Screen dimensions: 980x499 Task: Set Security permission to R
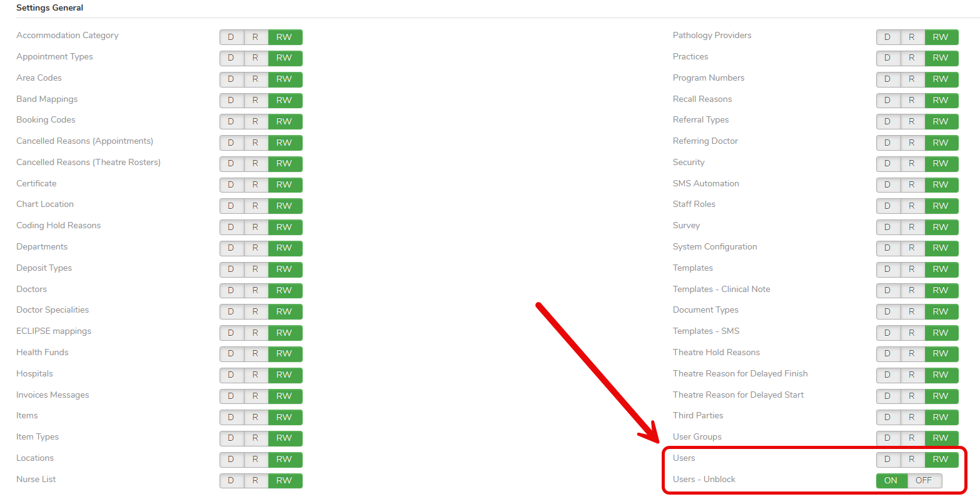click(x=912, y=163)
